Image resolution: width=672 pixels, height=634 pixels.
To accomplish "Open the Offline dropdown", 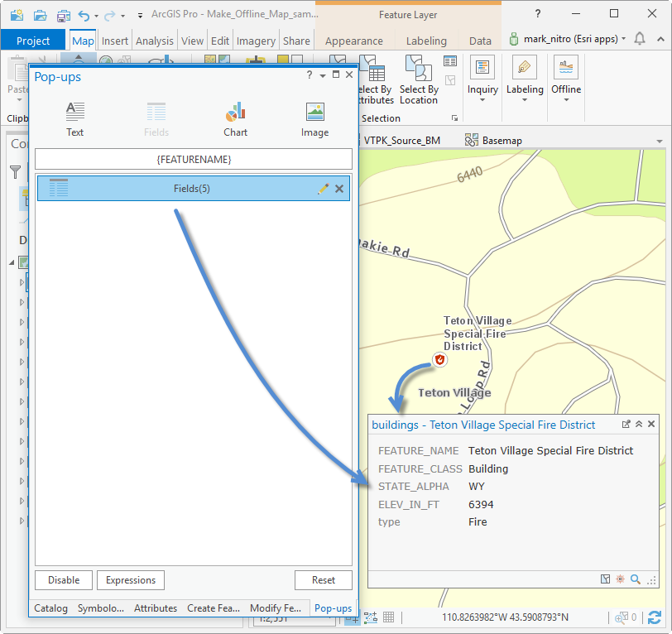I will coord(566,80).
